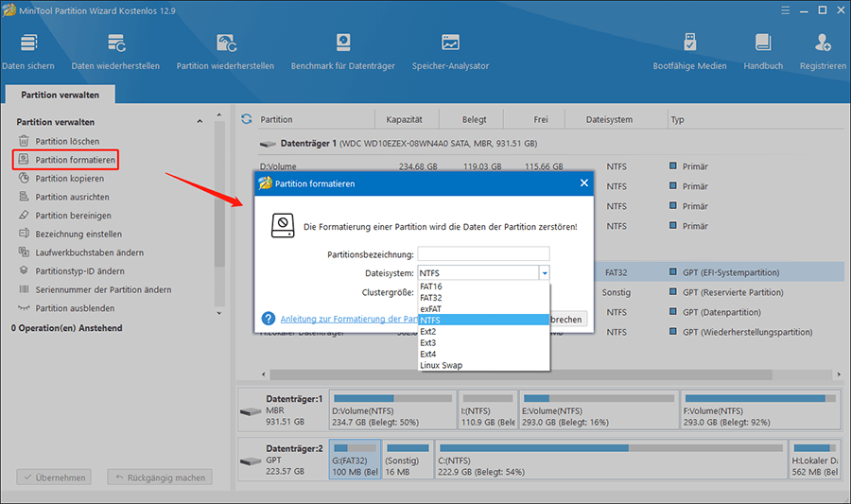851x504 pixels.
Task: Start Benchmark für Datenträger
Action: [x=343, y=51]
